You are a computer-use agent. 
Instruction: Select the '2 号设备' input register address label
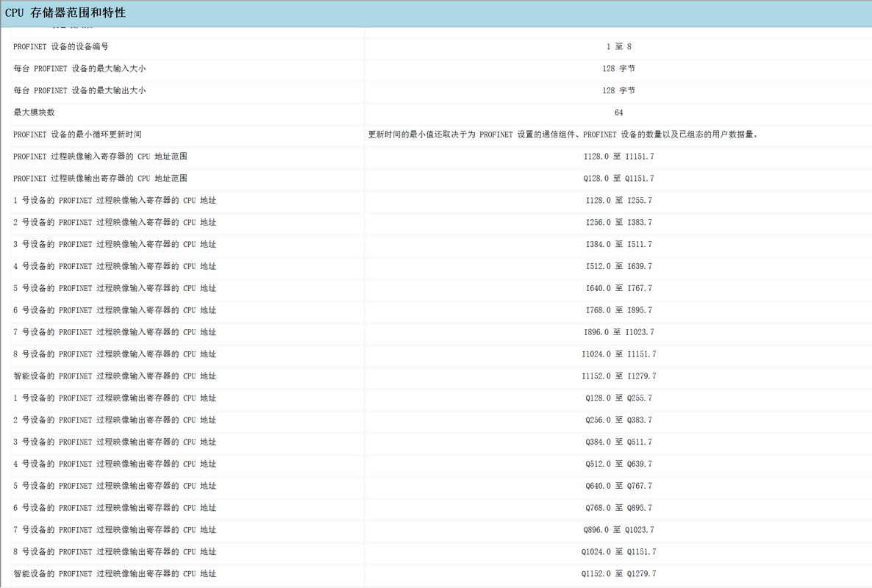coord(115,222)
